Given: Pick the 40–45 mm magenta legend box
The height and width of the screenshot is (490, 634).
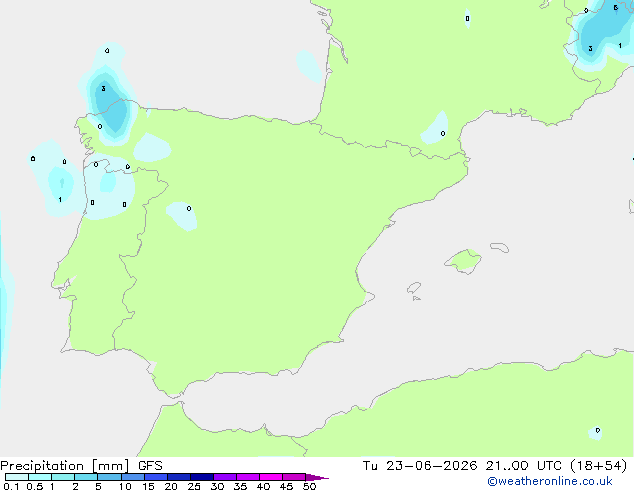Looking at the screenshot, I should pos(271,477).
